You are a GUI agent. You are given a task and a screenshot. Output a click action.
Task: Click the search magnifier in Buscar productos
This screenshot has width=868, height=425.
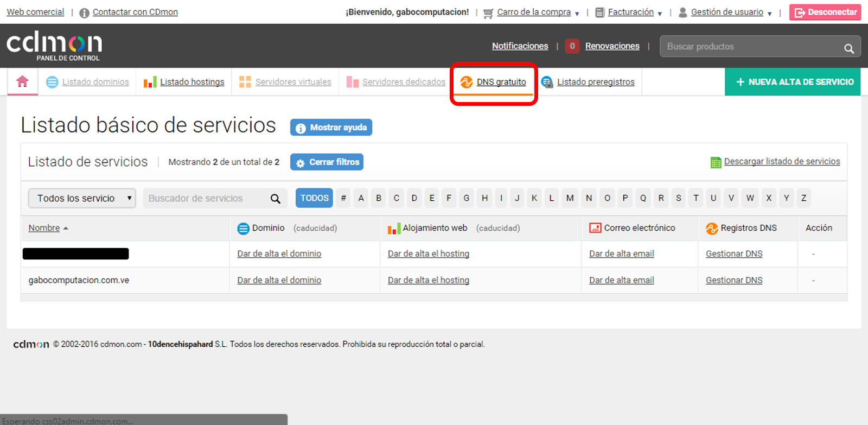click(849, 48)
